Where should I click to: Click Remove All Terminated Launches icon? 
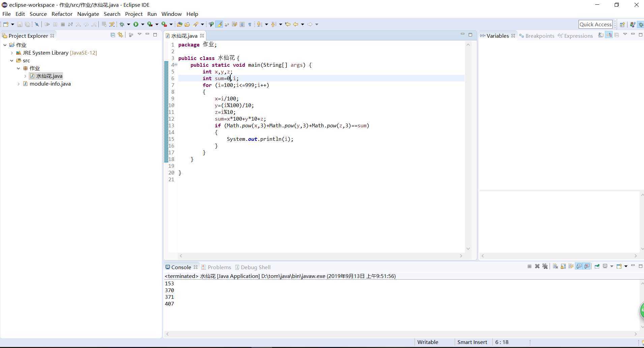pyautogui.click(x=545, y=266)
